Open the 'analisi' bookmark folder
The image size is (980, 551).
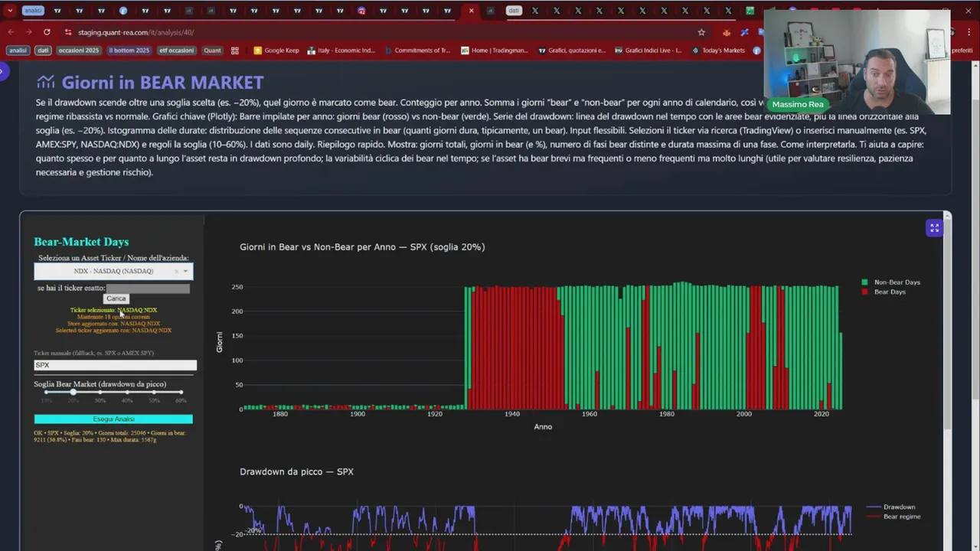[x=18, y=51]
